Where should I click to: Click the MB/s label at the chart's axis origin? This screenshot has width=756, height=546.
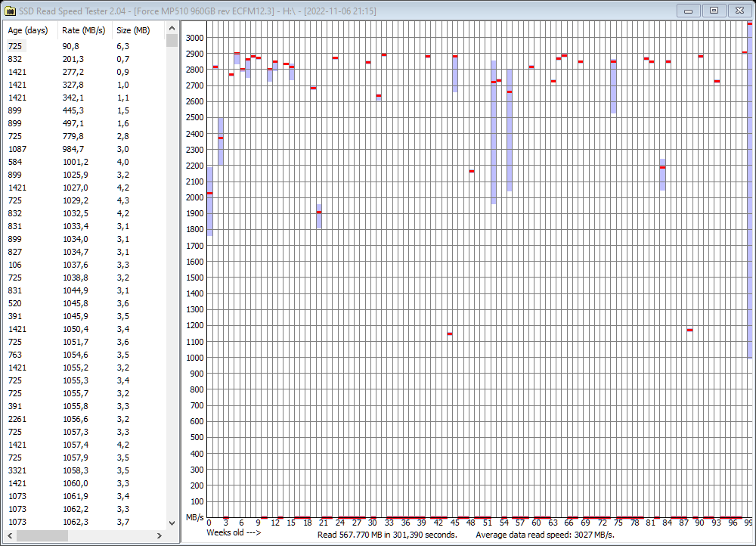(x=195, y=517)
